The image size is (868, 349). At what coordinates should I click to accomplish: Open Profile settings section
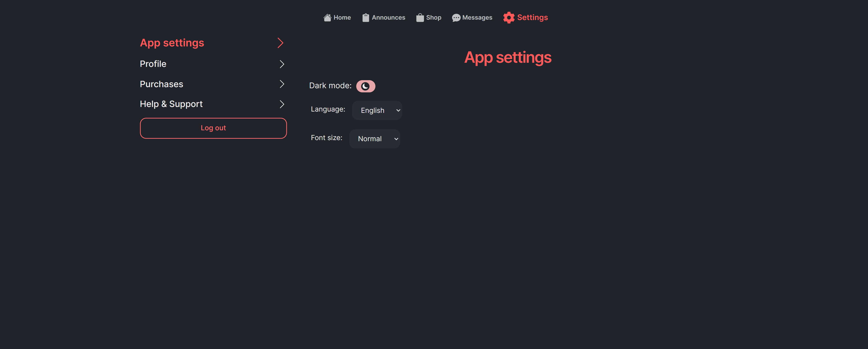pos(153,64)
